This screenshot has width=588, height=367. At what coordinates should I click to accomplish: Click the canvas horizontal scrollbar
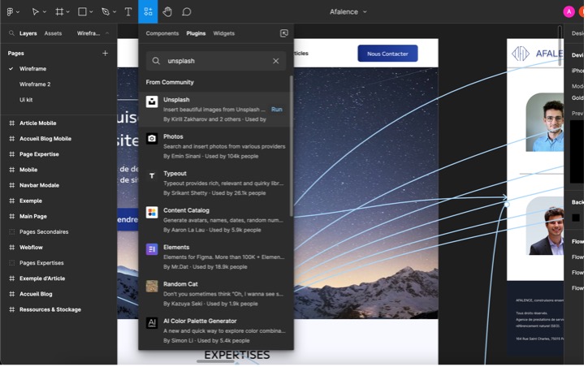coord(215,362)
